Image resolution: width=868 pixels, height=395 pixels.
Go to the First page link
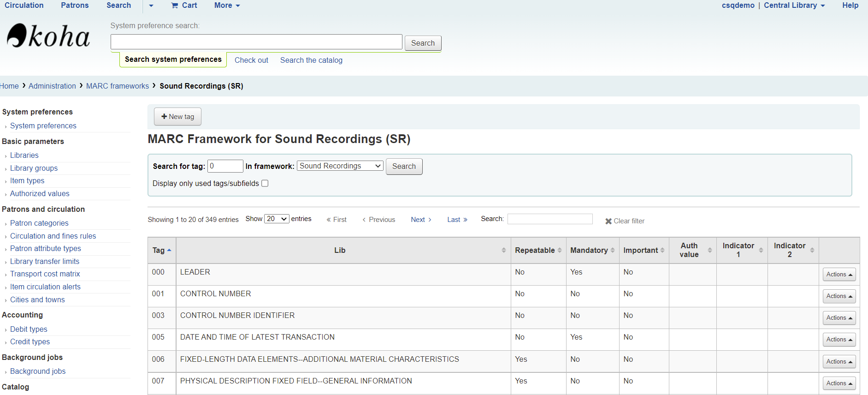point(337,220)
